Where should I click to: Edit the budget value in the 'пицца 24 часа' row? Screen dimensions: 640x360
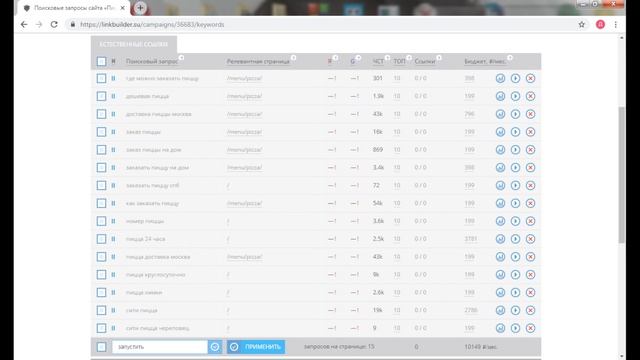[x=471, y=239]
